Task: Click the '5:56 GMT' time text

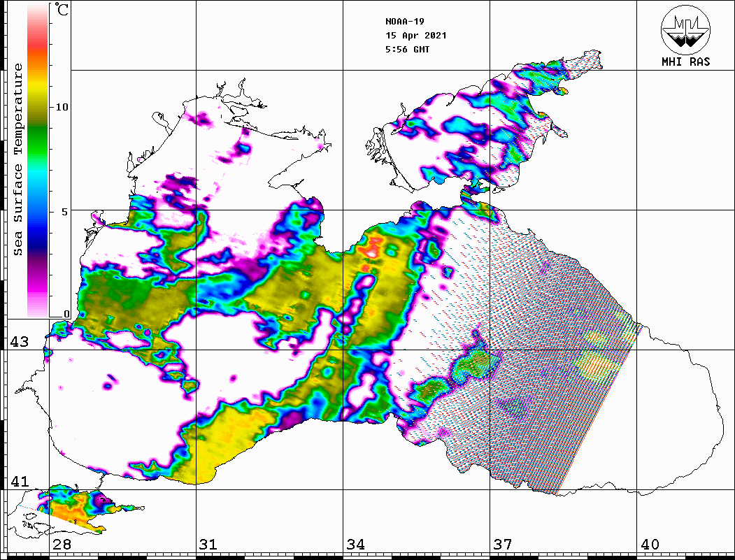Action: pos(407,49)
